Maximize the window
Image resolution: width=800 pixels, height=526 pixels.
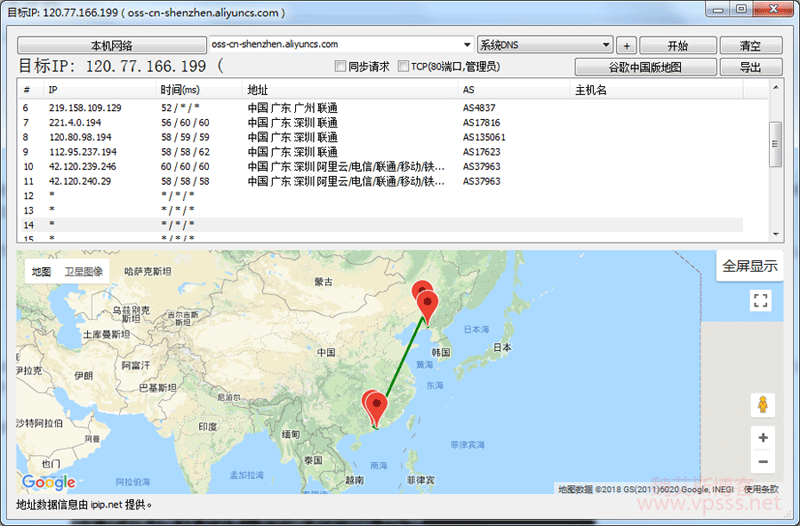(741, 9)
